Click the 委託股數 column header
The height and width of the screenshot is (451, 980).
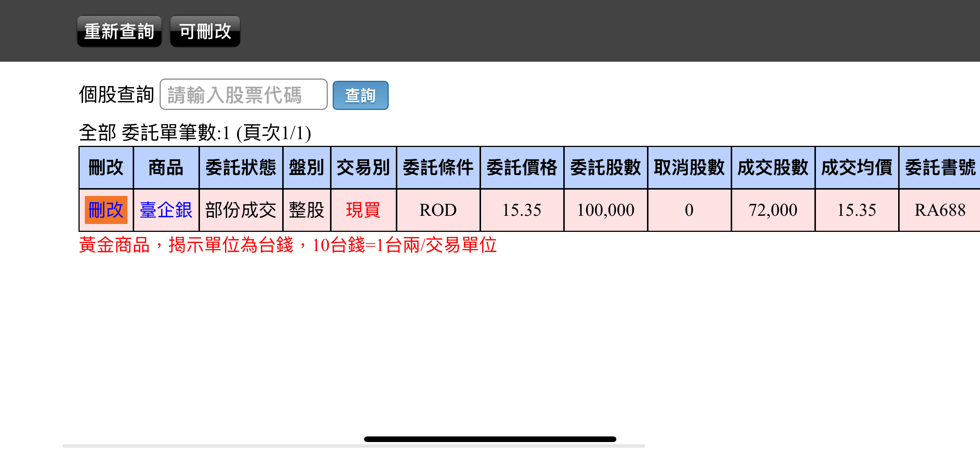pyautogui.click(x=605, y=168)
